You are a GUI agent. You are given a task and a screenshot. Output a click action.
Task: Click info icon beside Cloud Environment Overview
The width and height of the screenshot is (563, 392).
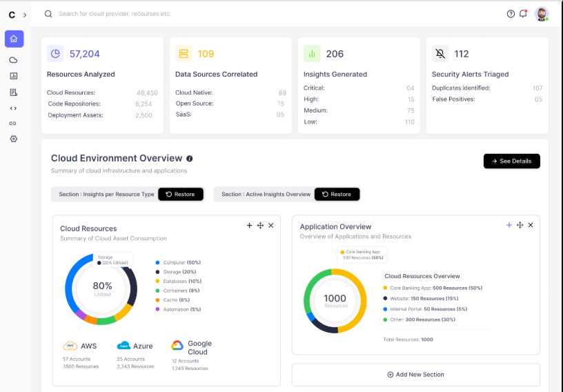tap(190, 159)
